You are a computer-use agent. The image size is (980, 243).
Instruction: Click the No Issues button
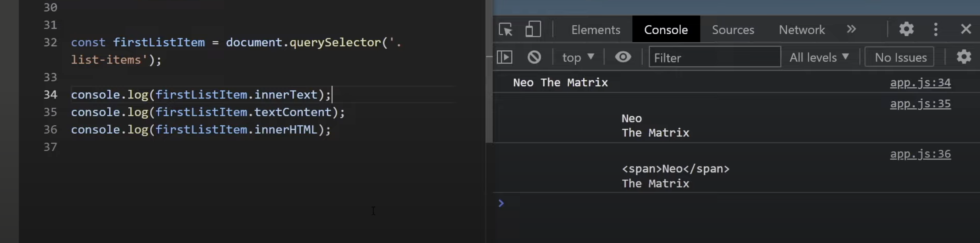pyautogui.click(x=899, y=57)
